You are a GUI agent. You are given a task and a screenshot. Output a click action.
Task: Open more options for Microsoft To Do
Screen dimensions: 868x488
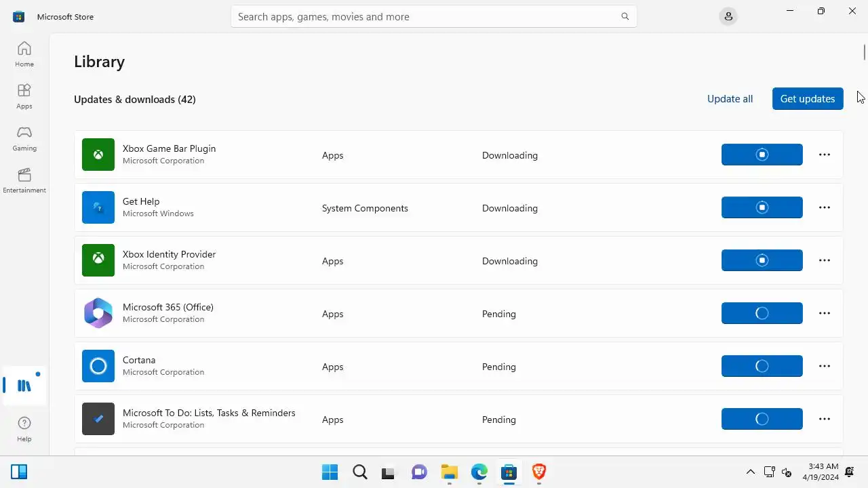coord(825,419)
